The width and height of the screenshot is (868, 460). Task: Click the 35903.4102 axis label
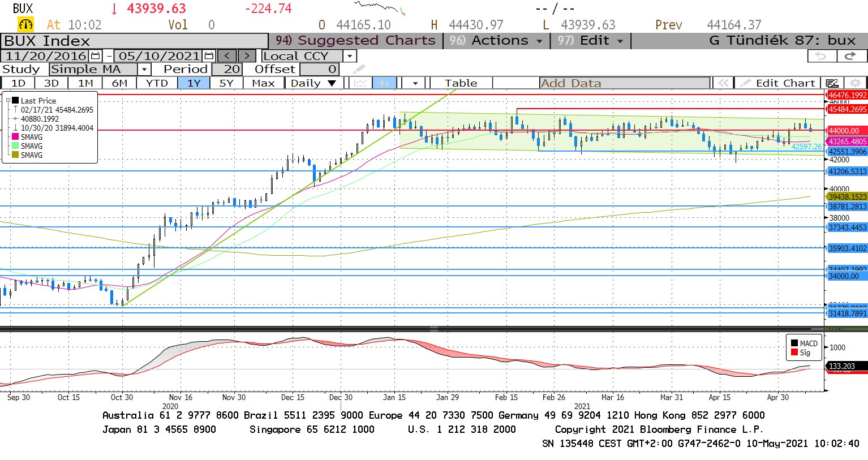(847, 248)
